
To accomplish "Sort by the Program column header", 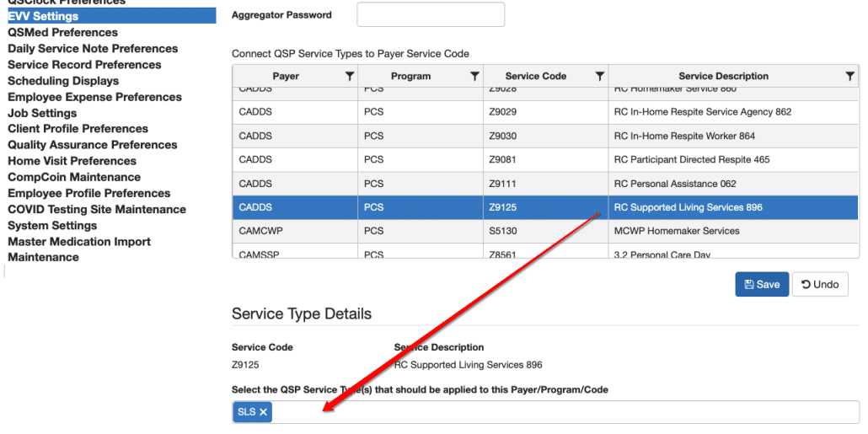I will [x=410, y=77].
